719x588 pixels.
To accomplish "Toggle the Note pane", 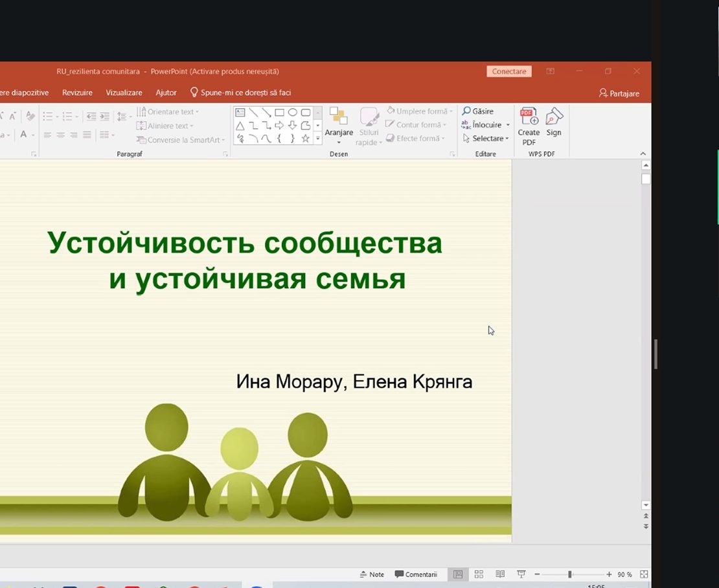I will (372, 574).
